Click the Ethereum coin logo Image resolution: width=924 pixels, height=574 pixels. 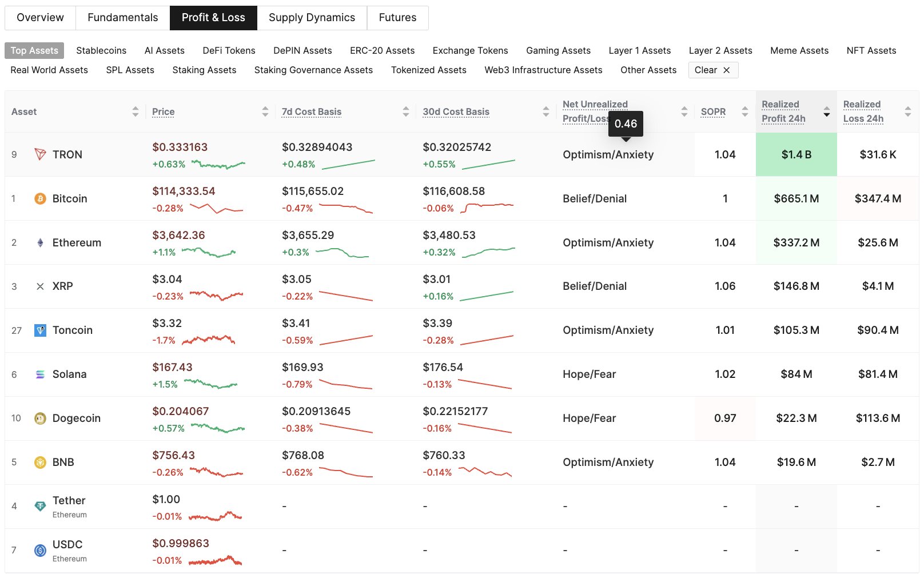(39, 242)
